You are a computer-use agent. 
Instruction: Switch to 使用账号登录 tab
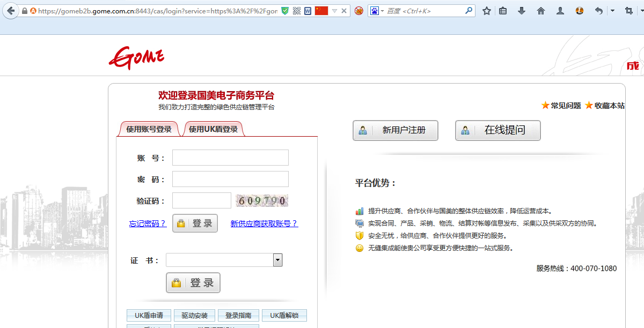point(149,129)
